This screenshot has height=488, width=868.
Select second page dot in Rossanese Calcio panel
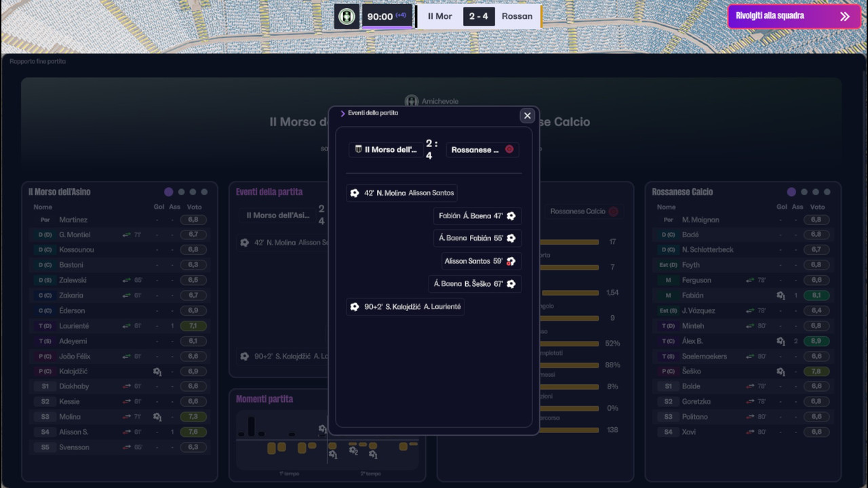(804, 192)
